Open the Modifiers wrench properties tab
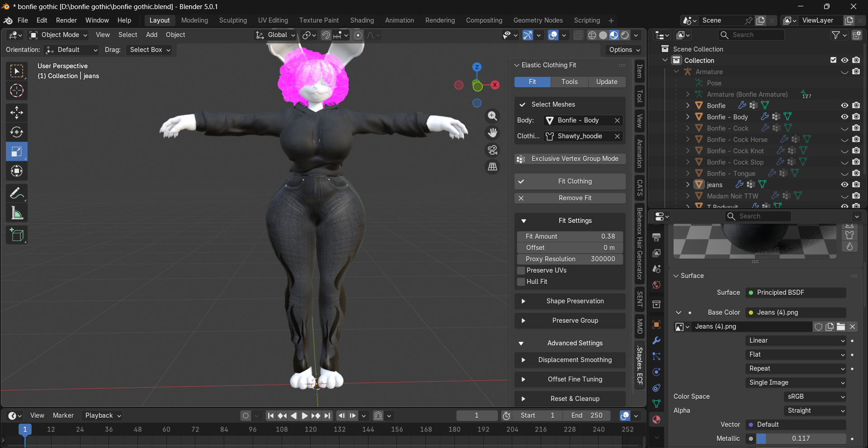868x448 pixels. click(x=656, y=340)
